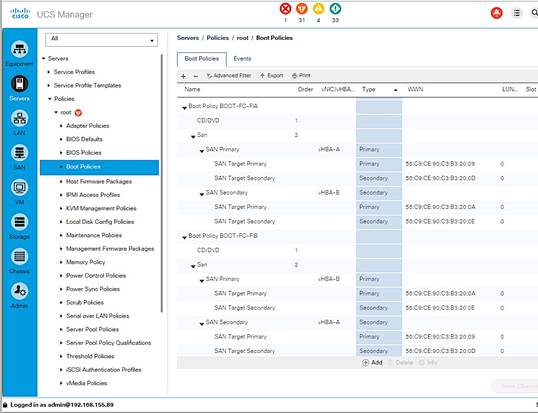Select Serial over LAN Policies
The image size is (538, 413).
click(97, 316)
